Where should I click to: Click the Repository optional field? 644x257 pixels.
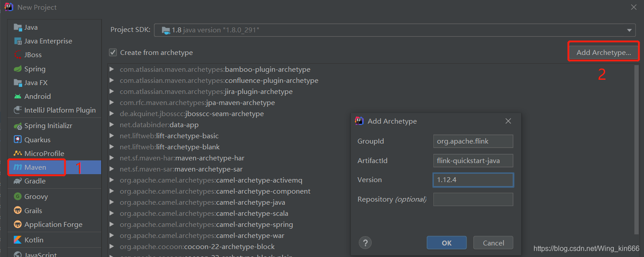coord(473,199)
